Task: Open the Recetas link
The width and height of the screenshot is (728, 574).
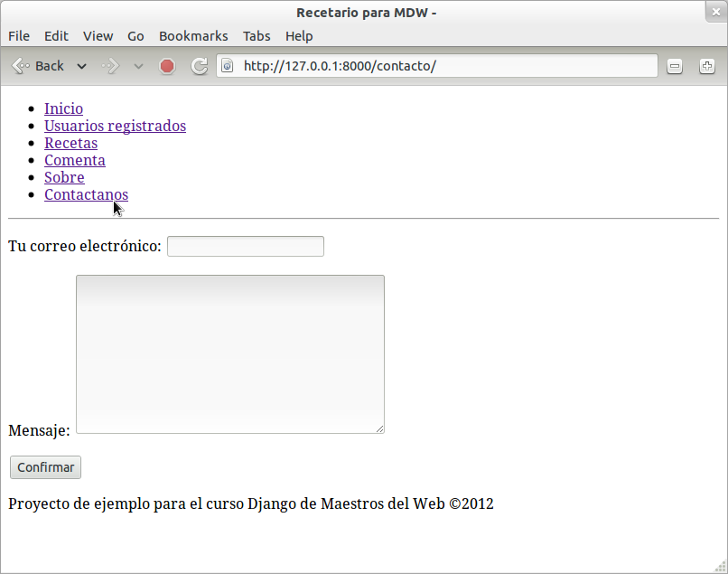Action: pyautogui.click(x=70, y=143)
